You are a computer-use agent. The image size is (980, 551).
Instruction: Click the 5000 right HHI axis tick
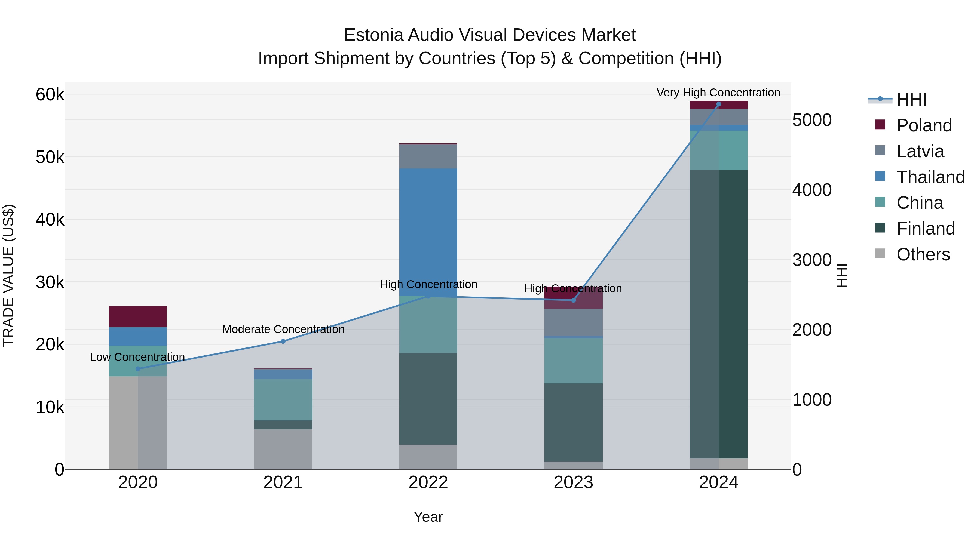(x=812, y=120)
